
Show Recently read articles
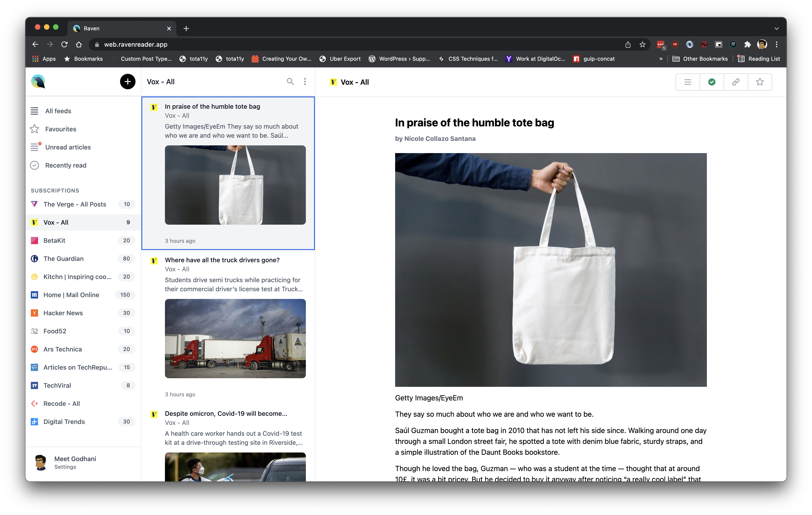[83, 166]
